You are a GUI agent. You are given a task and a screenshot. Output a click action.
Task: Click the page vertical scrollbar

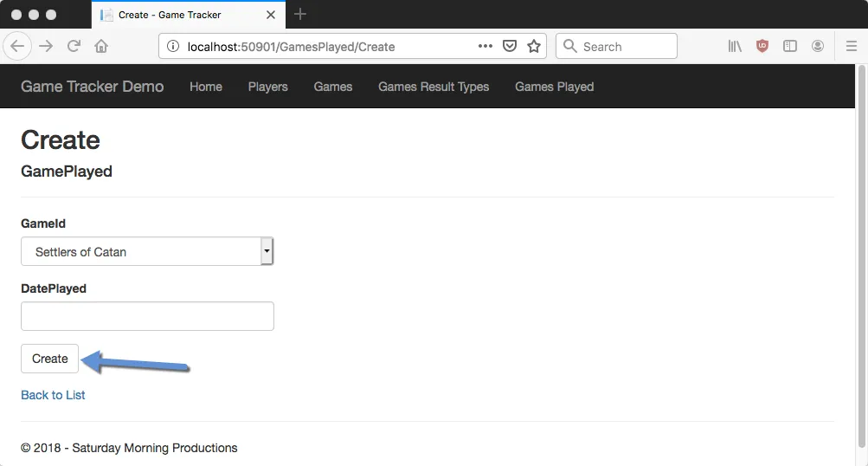861,256
